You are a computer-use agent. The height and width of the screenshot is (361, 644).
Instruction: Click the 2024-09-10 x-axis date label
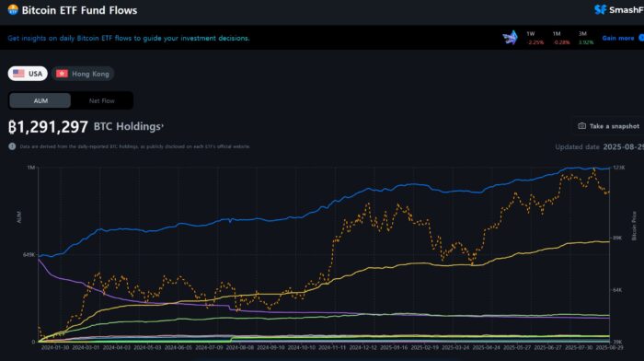tap(270, 347)
